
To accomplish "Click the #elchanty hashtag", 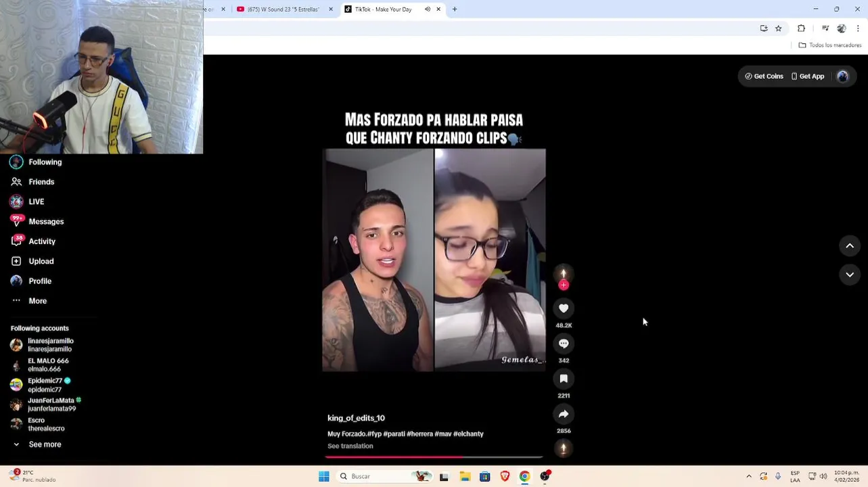I will coord(468,434).
